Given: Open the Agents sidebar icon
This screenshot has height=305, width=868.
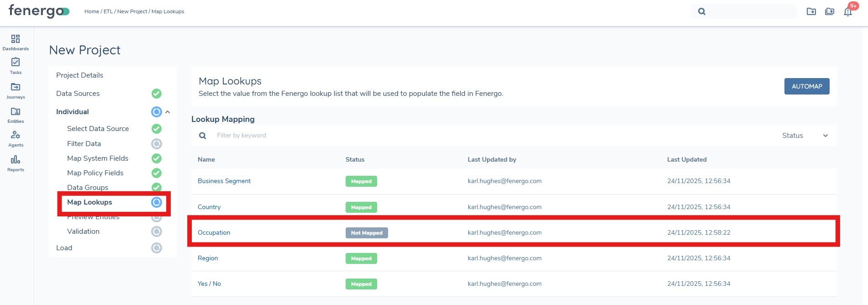Looking at the screenshot, I should (x=16, y=139).
